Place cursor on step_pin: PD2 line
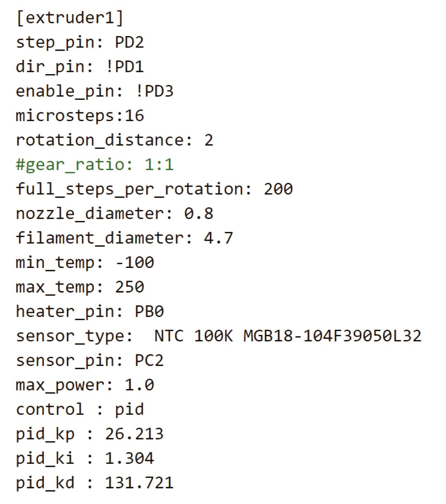The height and width of the screenshot is (504, 446). click(80, 42)
